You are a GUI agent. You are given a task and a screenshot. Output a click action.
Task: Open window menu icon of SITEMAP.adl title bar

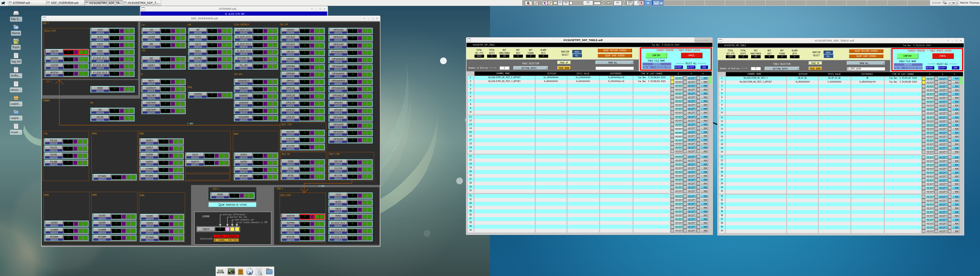click(x=143, y=9)
